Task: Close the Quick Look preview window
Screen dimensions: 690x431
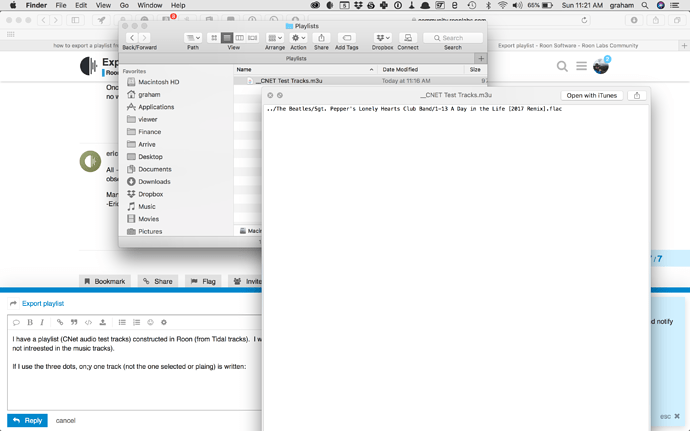Action: pyautogui.click(x=270, y=95)
